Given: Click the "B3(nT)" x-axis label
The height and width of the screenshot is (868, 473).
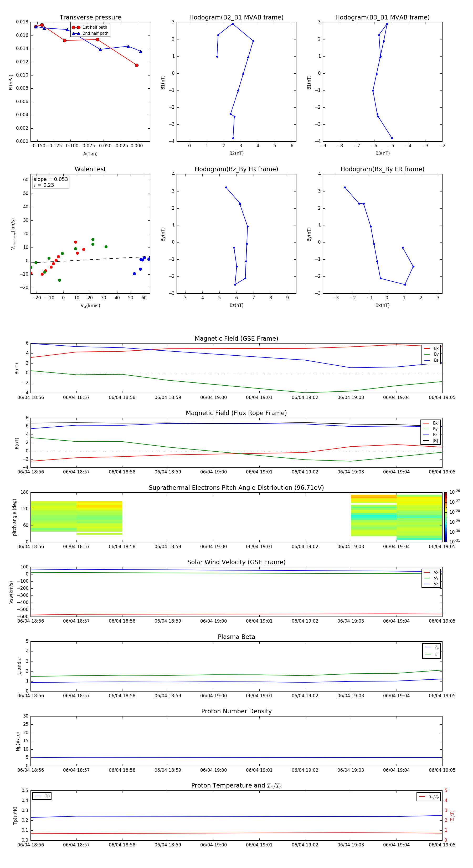Looking at the screenshot, I should pos(382,153).
